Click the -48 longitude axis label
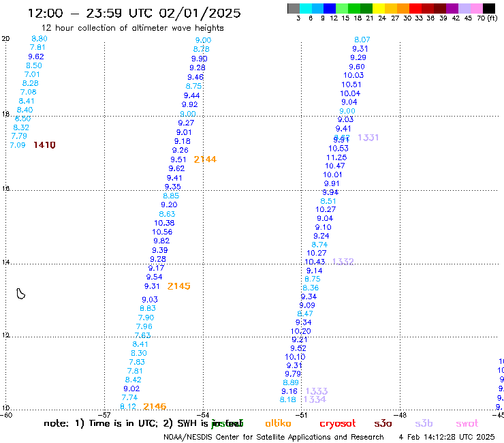 (x=400, y=415)
